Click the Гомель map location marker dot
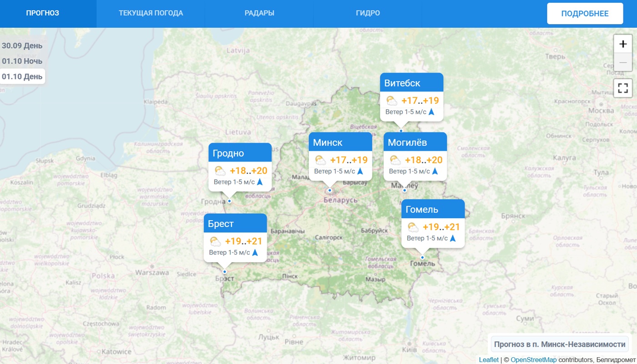637x364 pixels. 422,258
